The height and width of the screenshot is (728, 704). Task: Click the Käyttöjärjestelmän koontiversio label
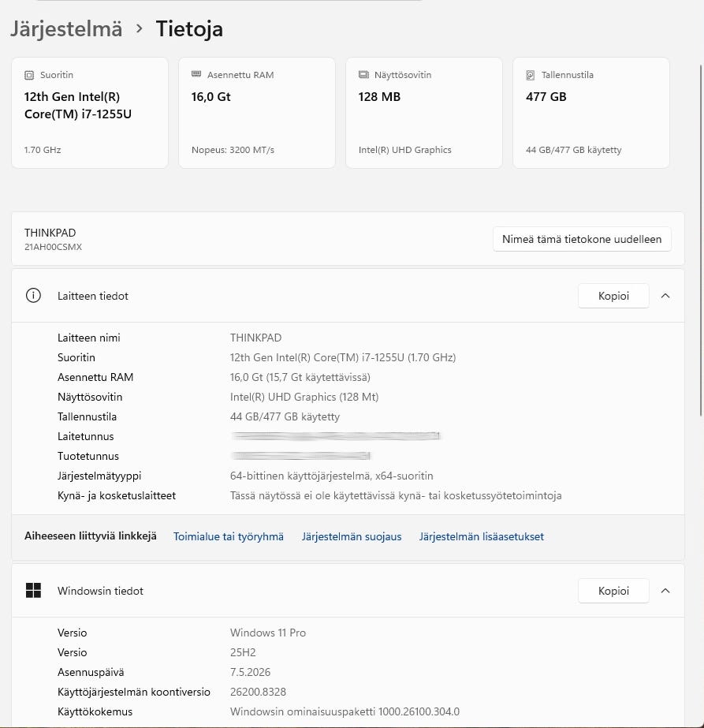pos(134,692)
